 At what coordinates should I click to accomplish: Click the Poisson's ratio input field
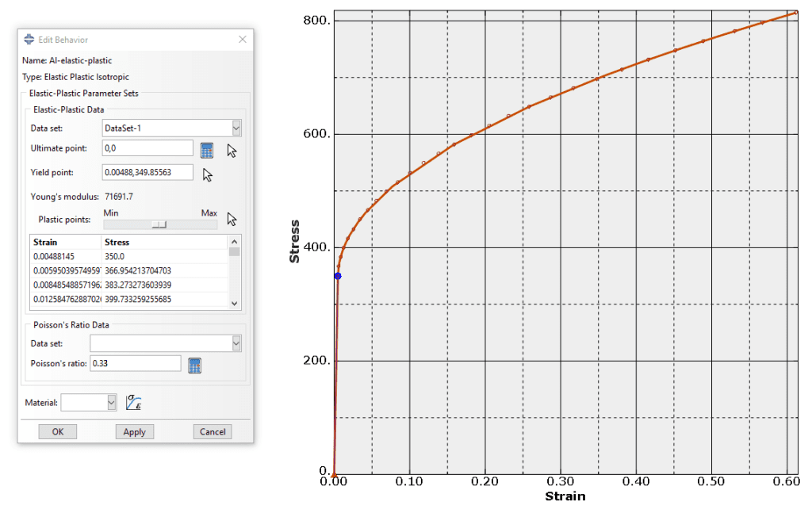135,363
